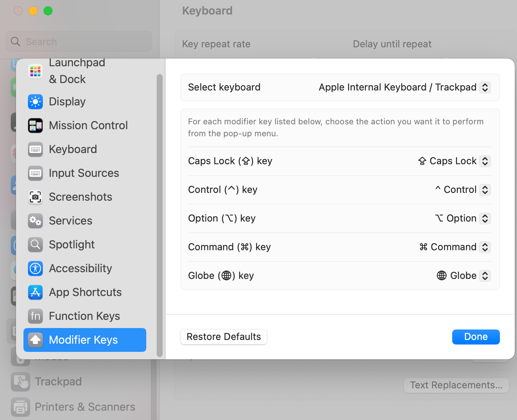Open Trackpad settings in sidebar

[58, 382]
